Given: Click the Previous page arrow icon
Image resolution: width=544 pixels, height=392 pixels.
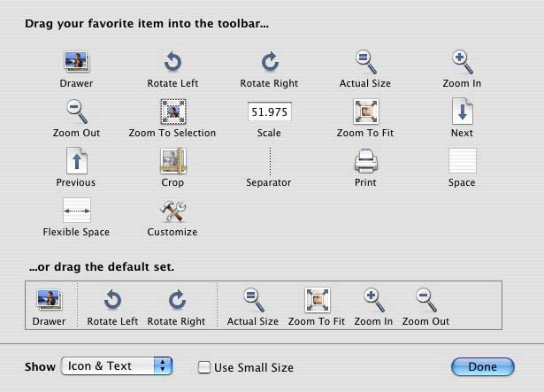Looking at the screenshot, I should tap(76, 161).
